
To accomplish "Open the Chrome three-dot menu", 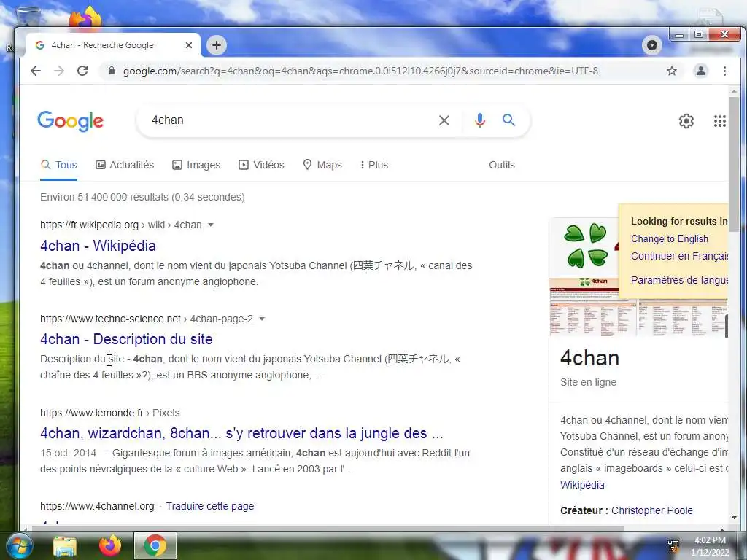I will (724, 71).
